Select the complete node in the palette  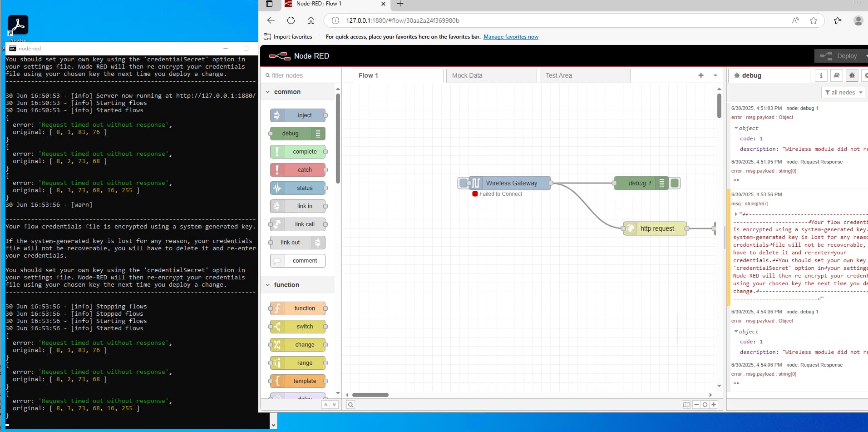[x=298, y=152]
